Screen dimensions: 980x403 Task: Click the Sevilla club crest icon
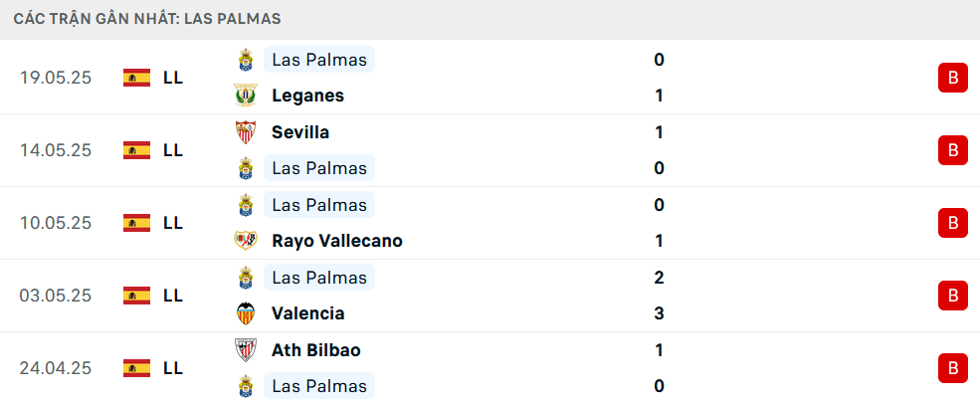point(245,132)
